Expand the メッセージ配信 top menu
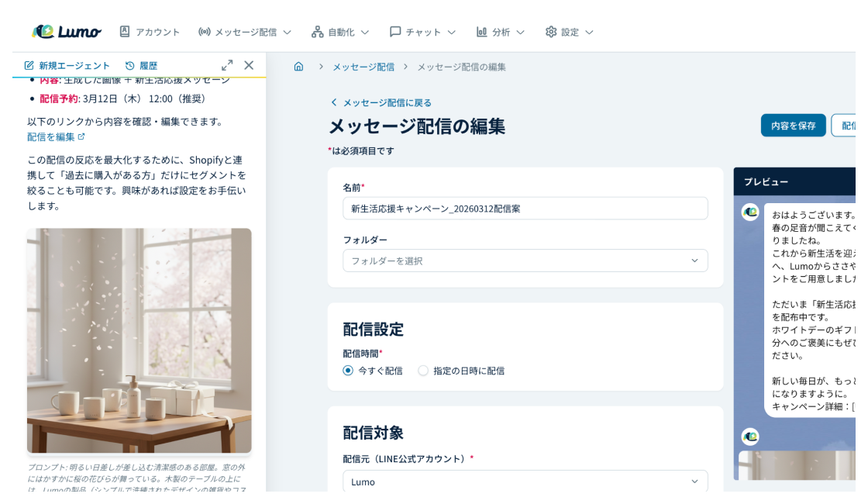Image resolution: width=868 pixels, height=504 pixels. click(x=245, y=32)
